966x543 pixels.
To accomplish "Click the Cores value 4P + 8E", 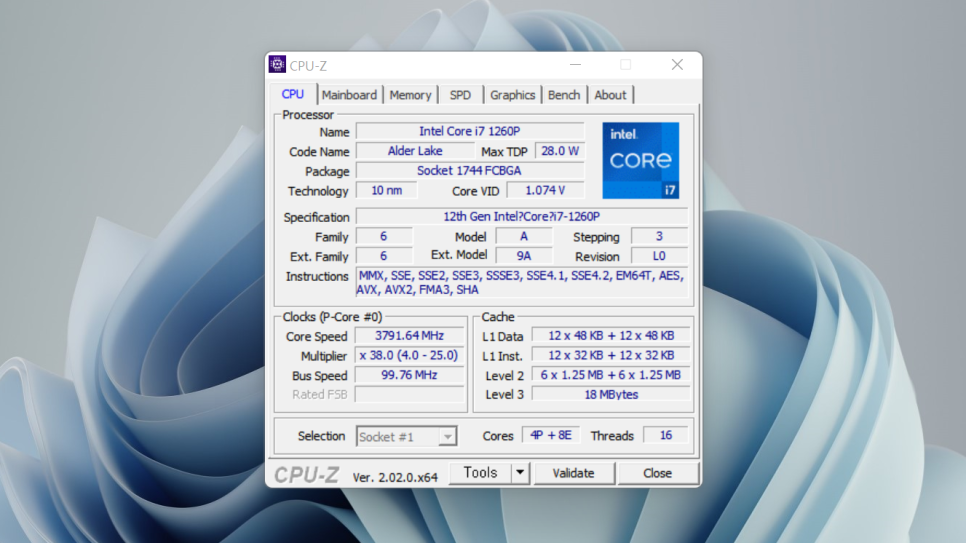I will (x=551, y=435).
